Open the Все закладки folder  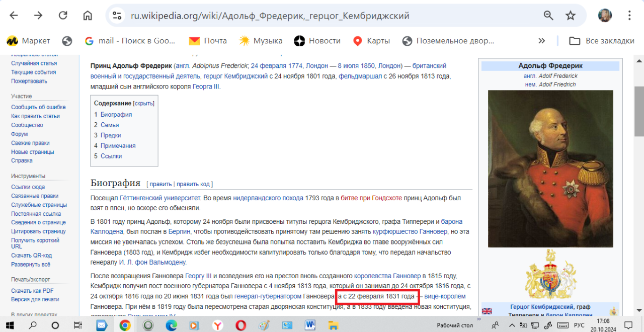point(602,41)
